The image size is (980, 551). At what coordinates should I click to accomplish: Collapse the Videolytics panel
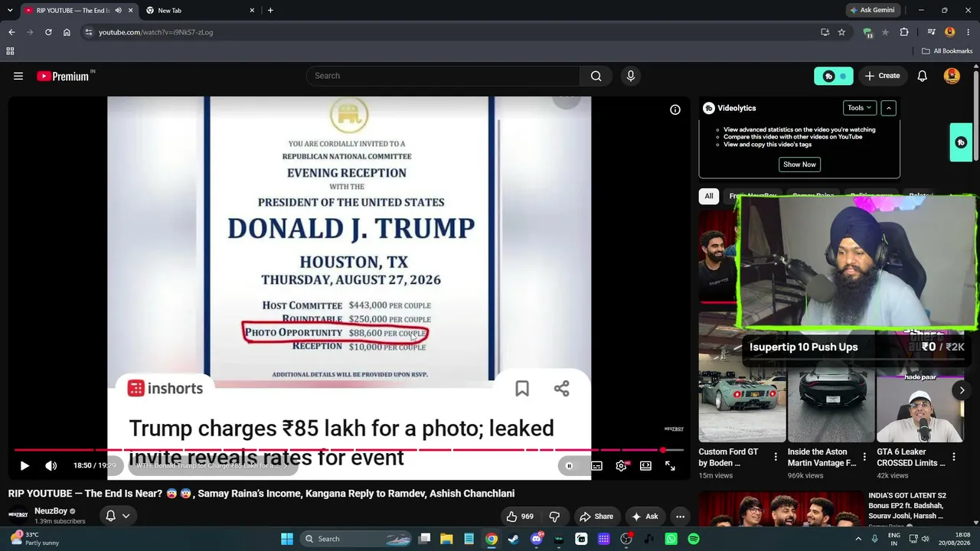coord(888,108)
